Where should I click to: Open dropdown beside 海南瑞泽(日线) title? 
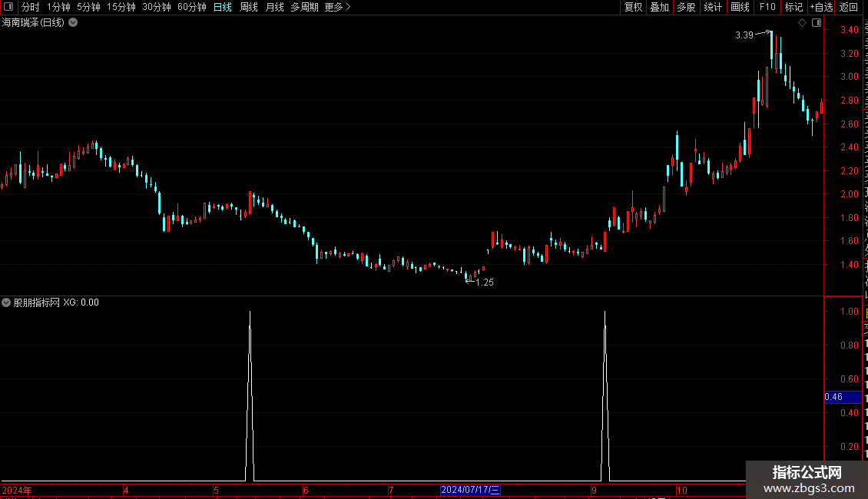click(73, 23)
